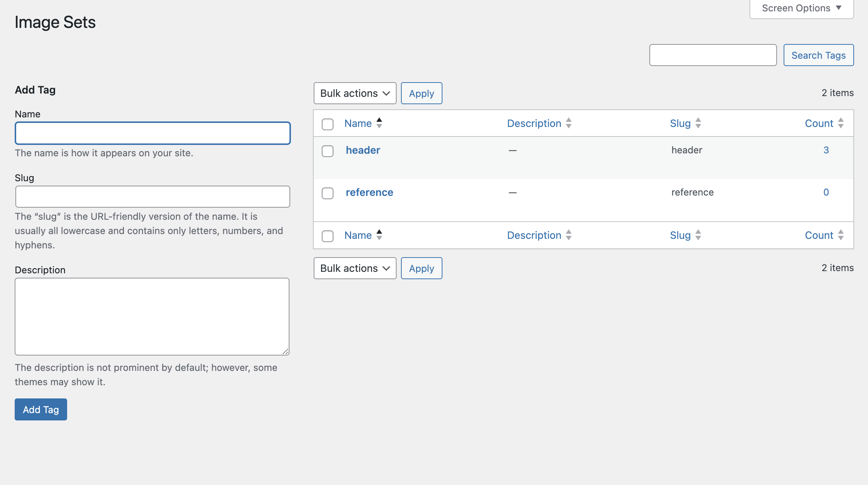
Task: Sort the table by Slug column
Action: 680,123
